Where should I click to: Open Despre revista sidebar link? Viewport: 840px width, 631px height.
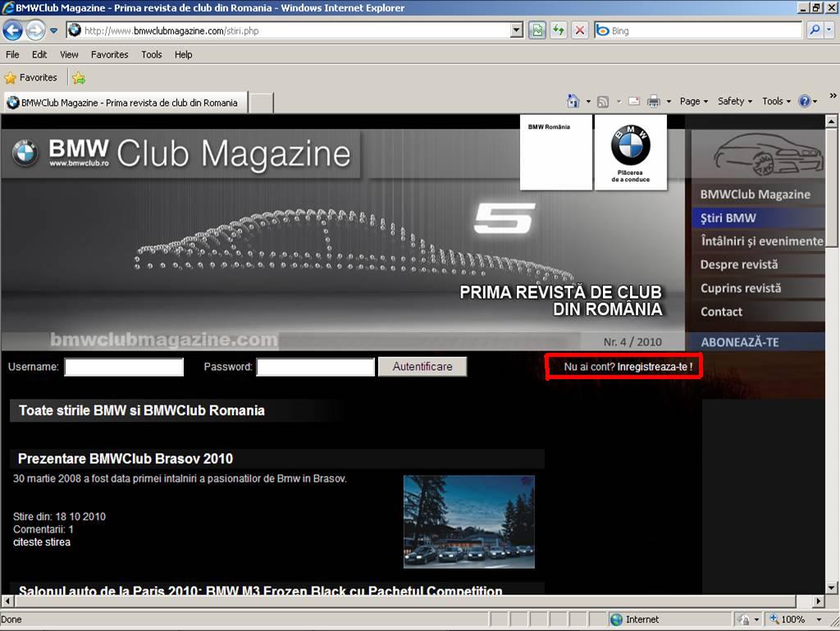739,264
